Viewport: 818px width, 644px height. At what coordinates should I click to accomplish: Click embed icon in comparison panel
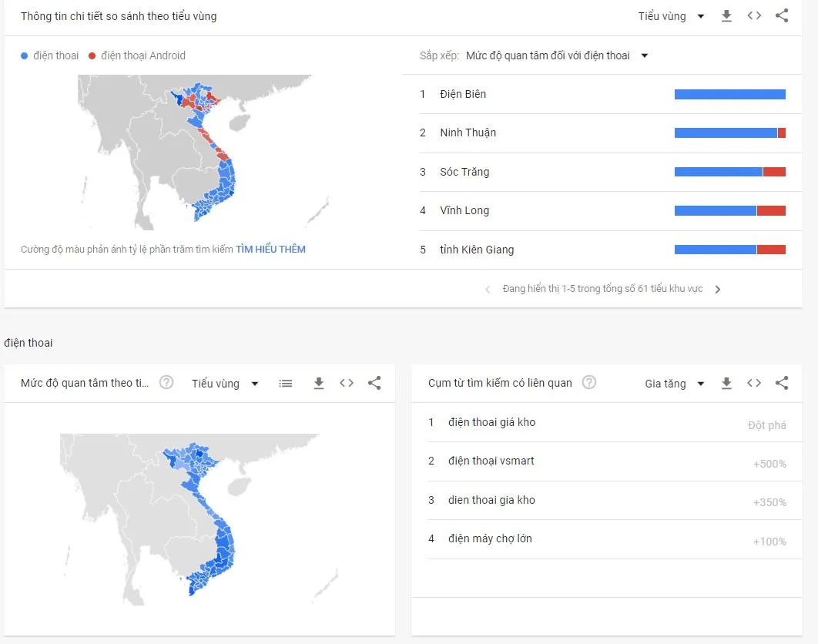pos(754,16)
